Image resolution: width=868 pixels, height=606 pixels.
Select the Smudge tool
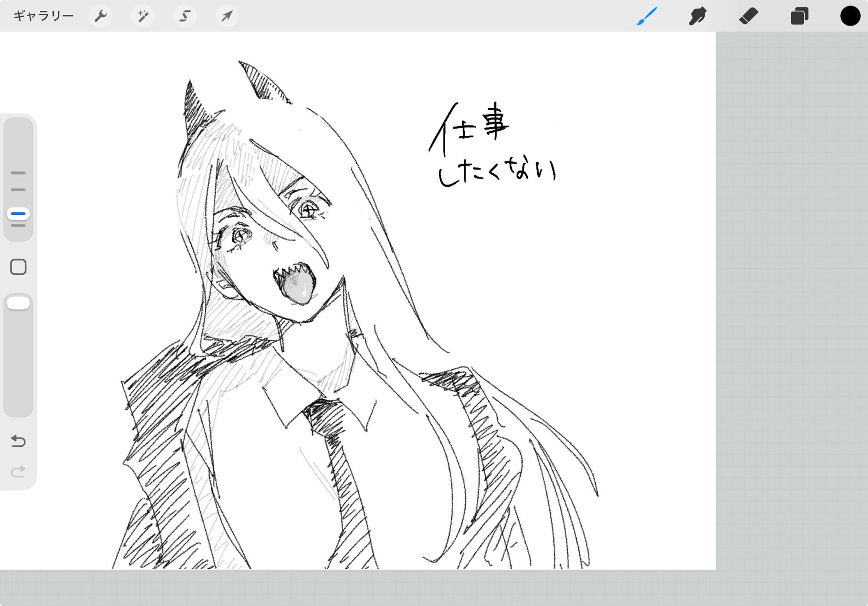[697, 16]
